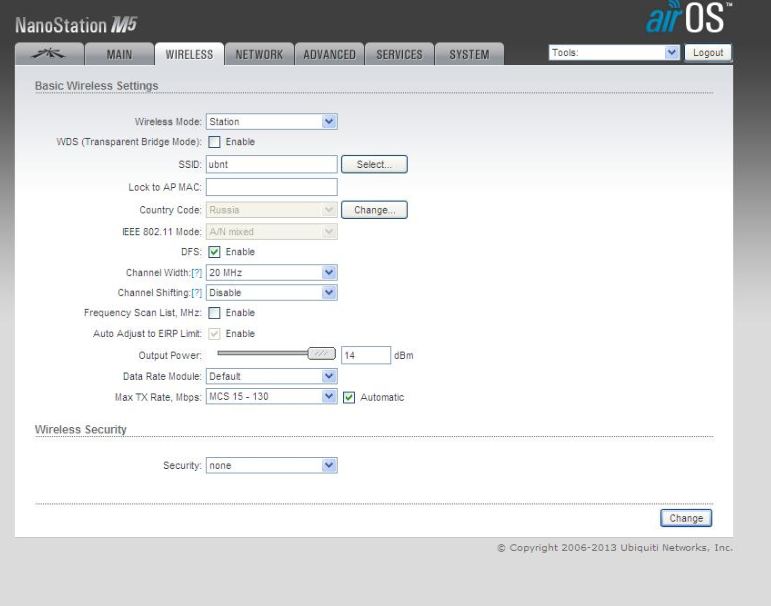Open the Max TX Rate dropdown
The height and width of the screenshot is (606, 771).
[271, 397]
